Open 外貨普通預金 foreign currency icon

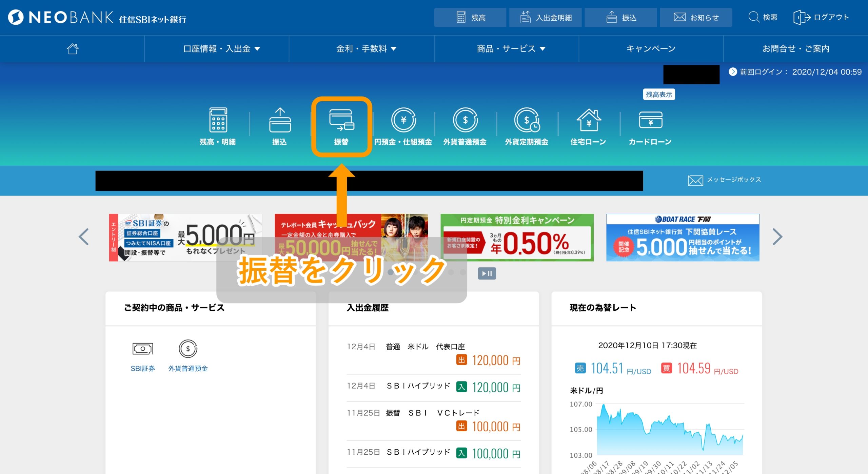point(465,126)
